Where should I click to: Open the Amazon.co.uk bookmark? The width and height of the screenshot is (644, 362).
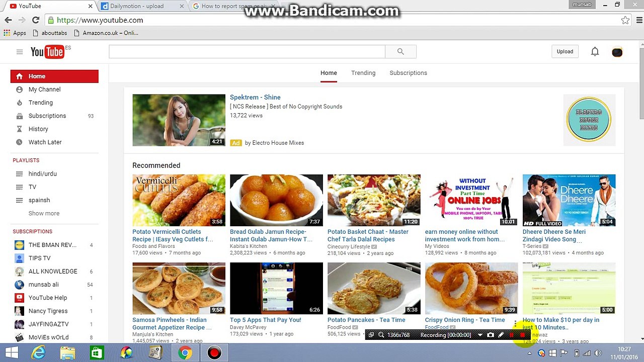click(x=106, y=33)
